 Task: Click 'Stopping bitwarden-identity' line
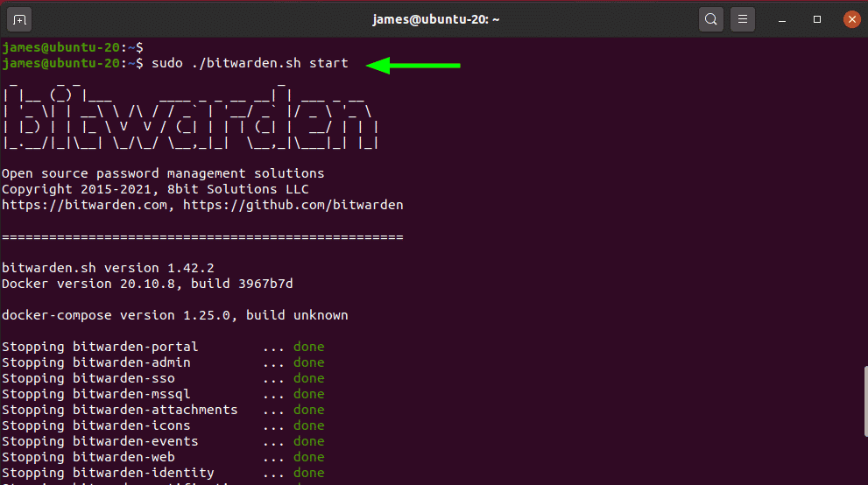pyautogui.click(x=163, y=473)
